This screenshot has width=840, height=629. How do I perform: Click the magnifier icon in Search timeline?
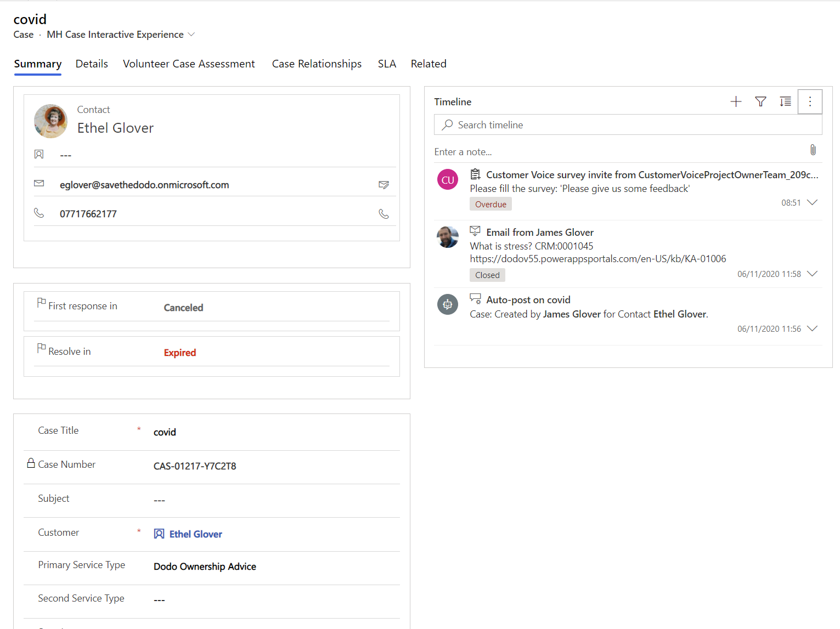[x=448, y=124]
